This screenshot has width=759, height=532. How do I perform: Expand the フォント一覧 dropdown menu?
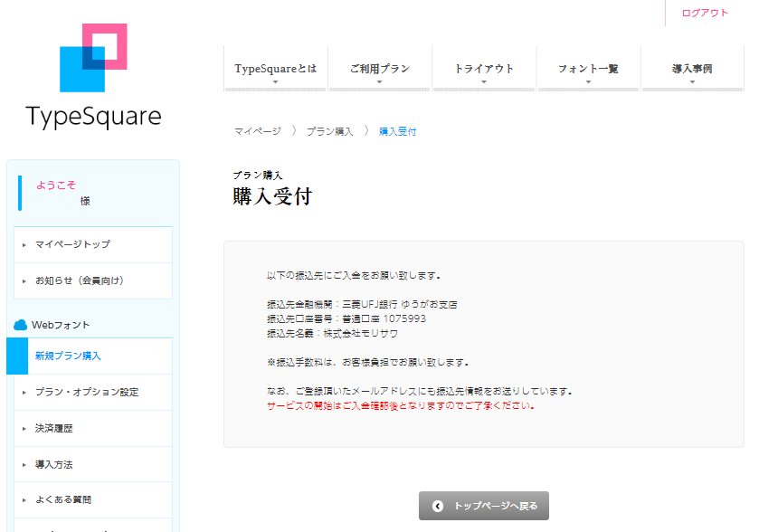[588, 68]
